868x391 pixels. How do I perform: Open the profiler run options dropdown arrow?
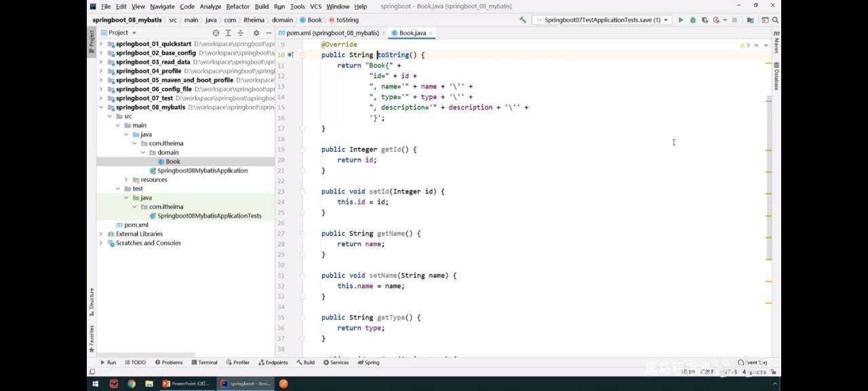pyautogui.click(x=725, y=20)
